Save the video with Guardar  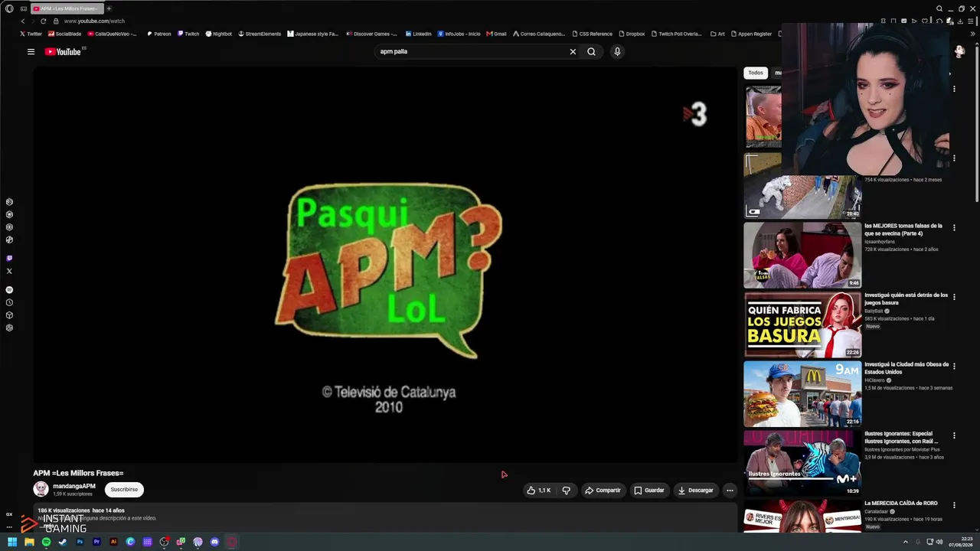pos(649,491)
